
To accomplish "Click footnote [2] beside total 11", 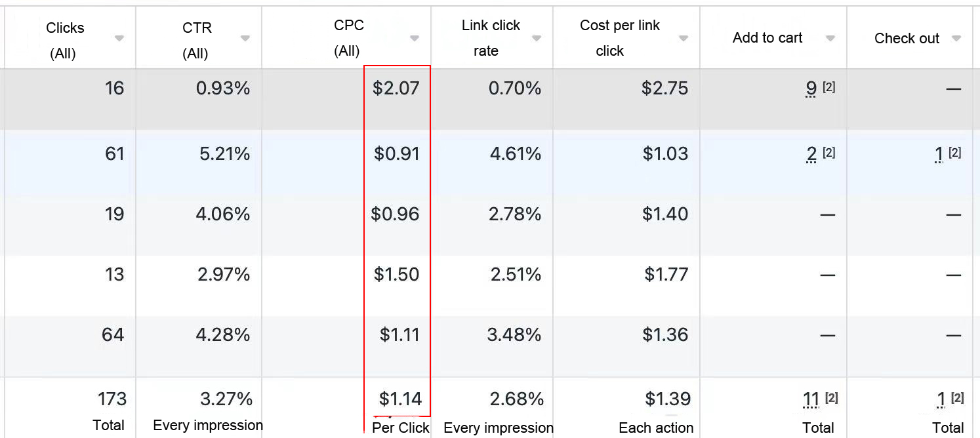I will (832, 397).
